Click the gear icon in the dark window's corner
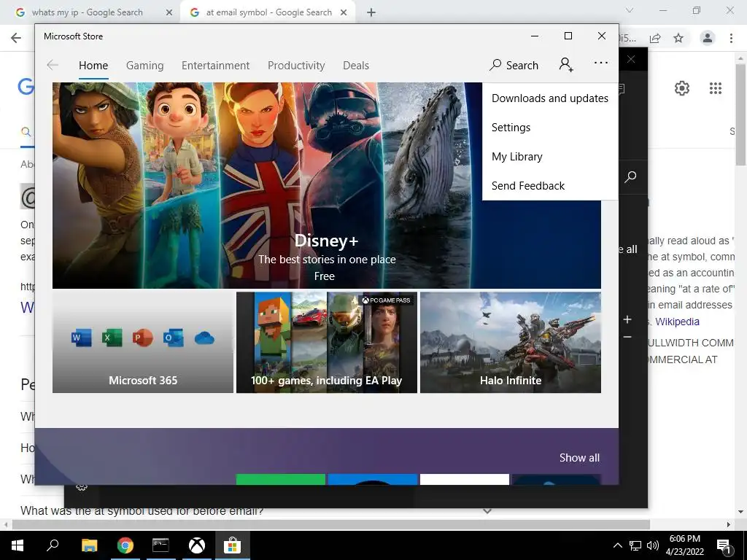 (x=82, y=488)
